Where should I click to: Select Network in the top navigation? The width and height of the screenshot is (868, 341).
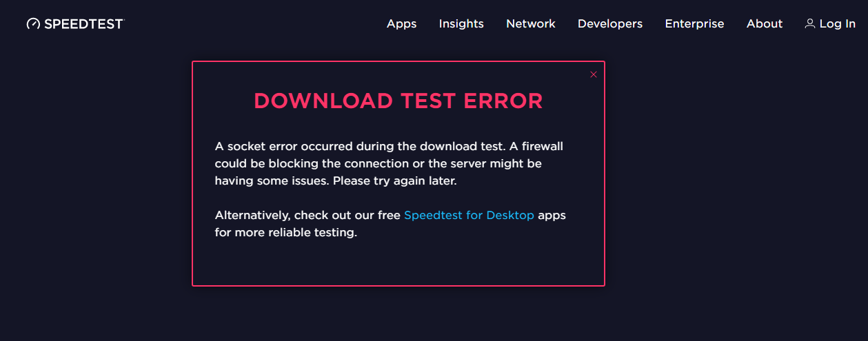(x=531, y=23)
